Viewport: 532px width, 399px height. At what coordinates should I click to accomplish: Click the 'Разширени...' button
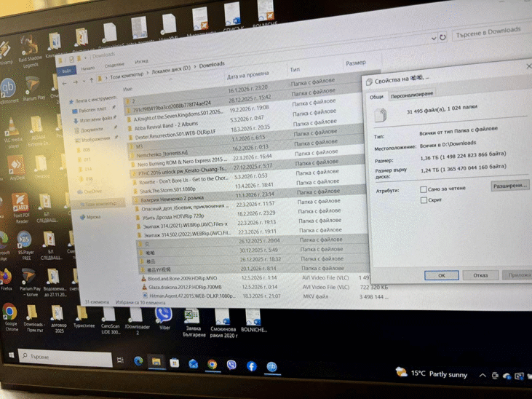click(509, 186)
